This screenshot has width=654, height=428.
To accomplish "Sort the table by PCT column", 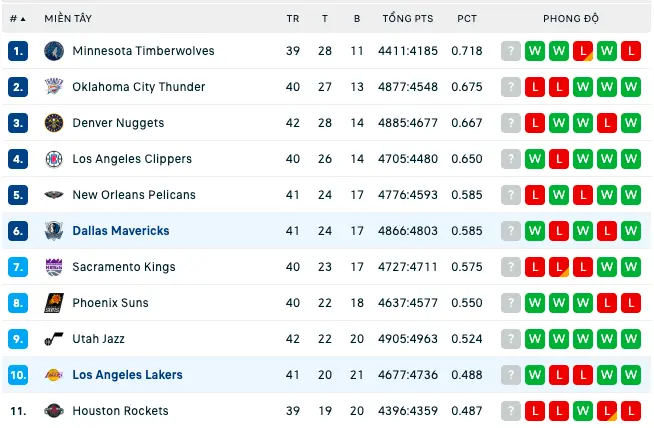I will (467, 19).
